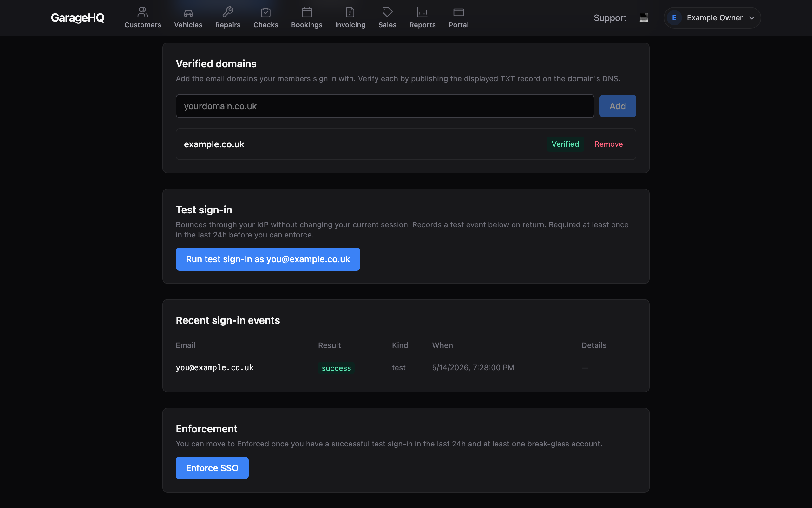The image size is (812, 508).
Task: Open the Portal window icon
Action: 458,12
